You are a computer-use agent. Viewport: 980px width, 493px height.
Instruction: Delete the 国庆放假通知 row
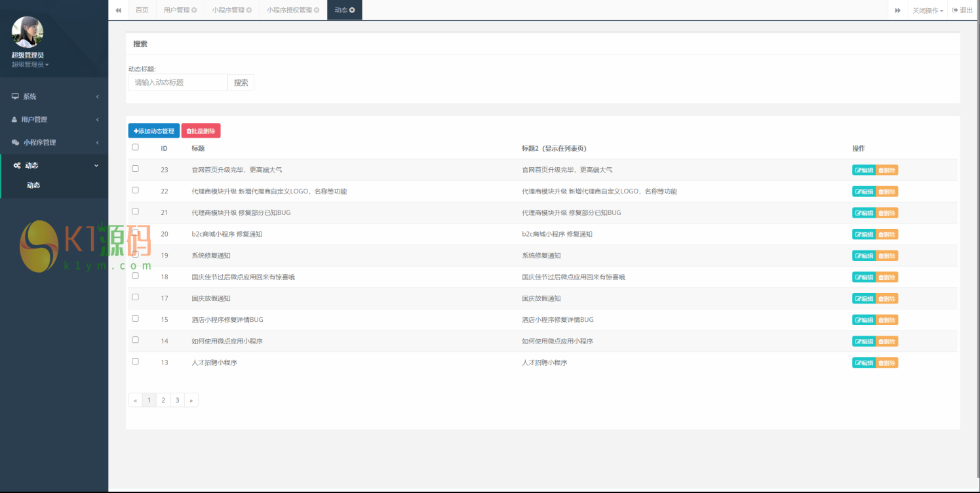point(887,298)
